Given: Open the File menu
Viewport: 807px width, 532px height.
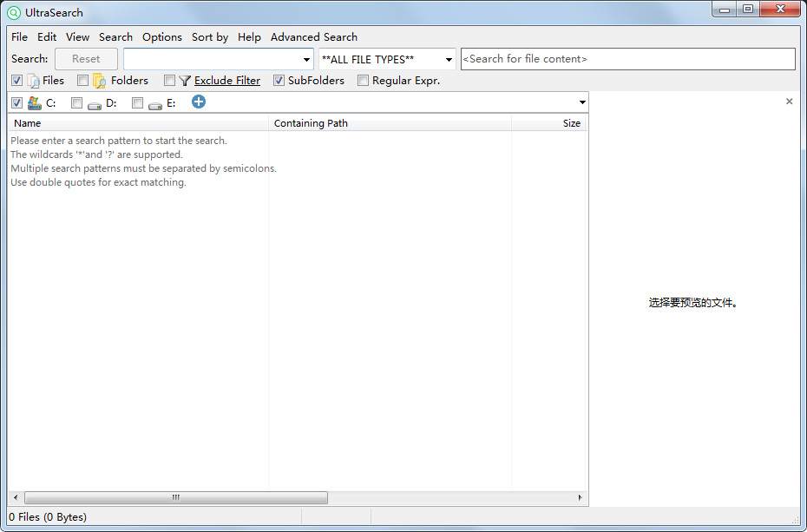Looking at the screenshot, I should [20, 37].
